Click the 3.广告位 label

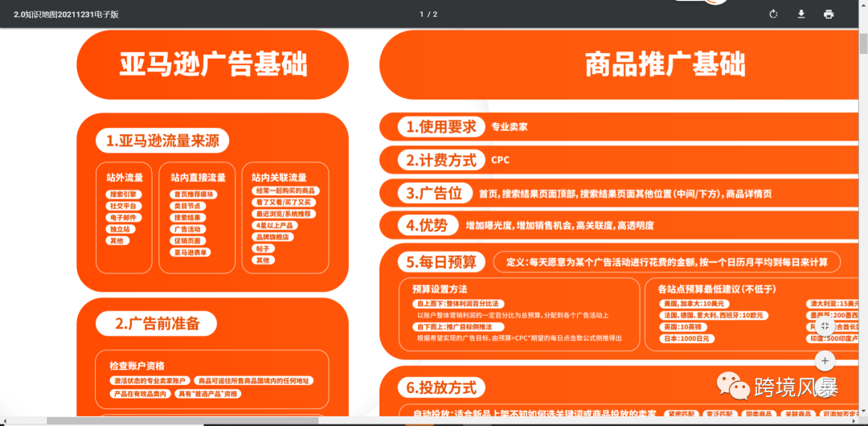click(435, 194)
